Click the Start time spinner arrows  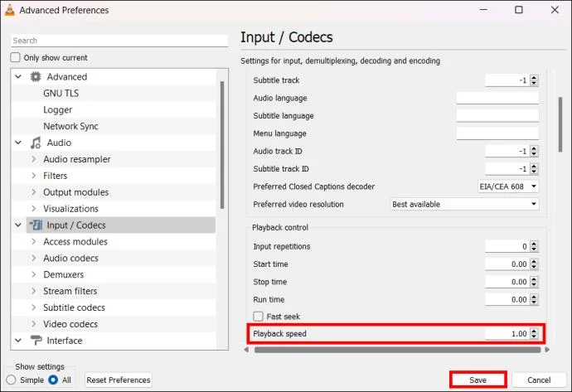[x=534, y=264]
